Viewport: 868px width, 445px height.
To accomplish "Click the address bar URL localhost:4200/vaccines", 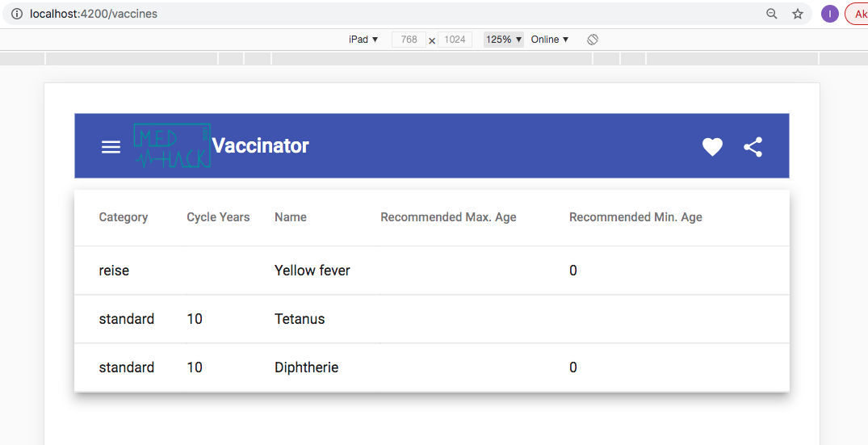I will pyautogui.click(x=94, y=14).
